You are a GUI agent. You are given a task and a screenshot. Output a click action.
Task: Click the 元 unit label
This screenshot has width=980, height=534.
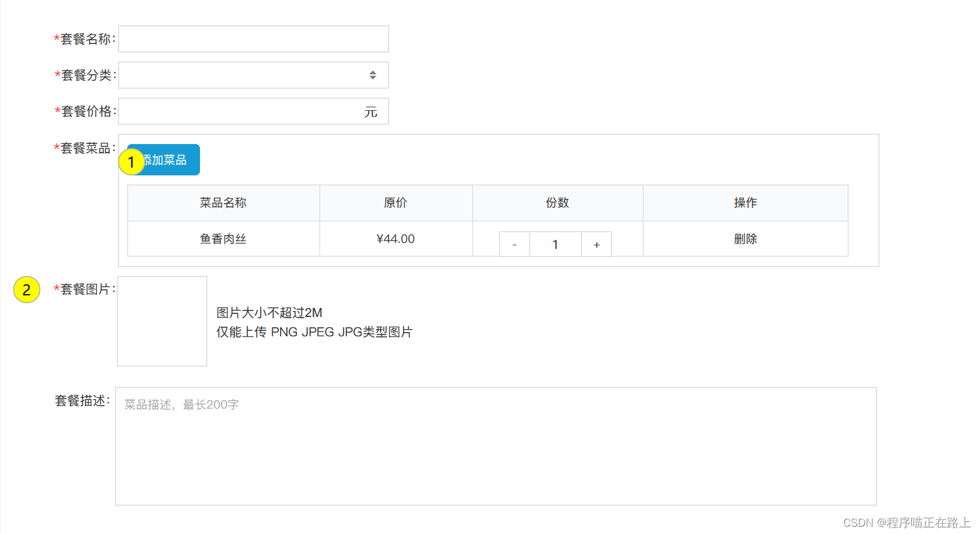[x=371, y=112]
